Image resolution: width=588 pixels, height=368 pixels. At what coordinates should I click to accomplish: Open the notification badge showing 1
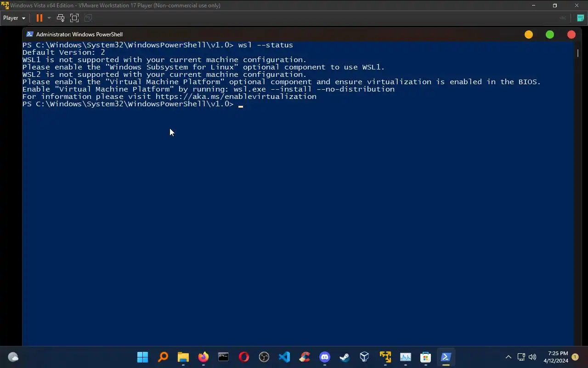(575, 357)
